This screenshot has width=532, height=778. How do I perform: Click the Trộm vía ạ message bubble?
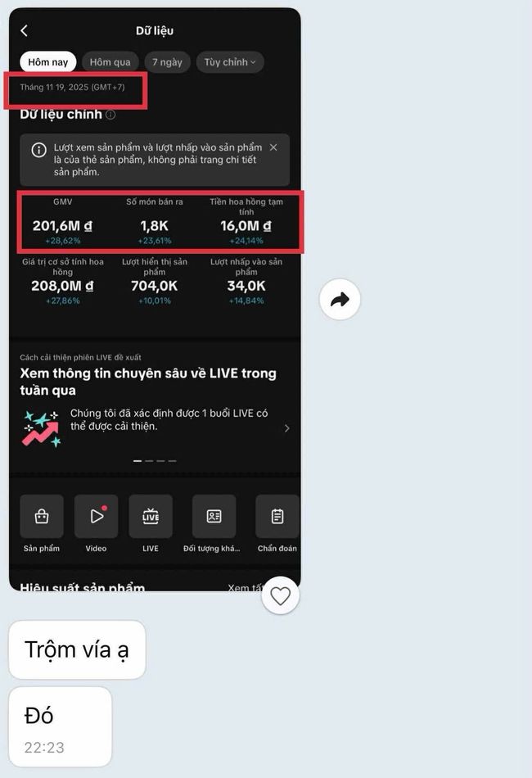pos(77,649)
